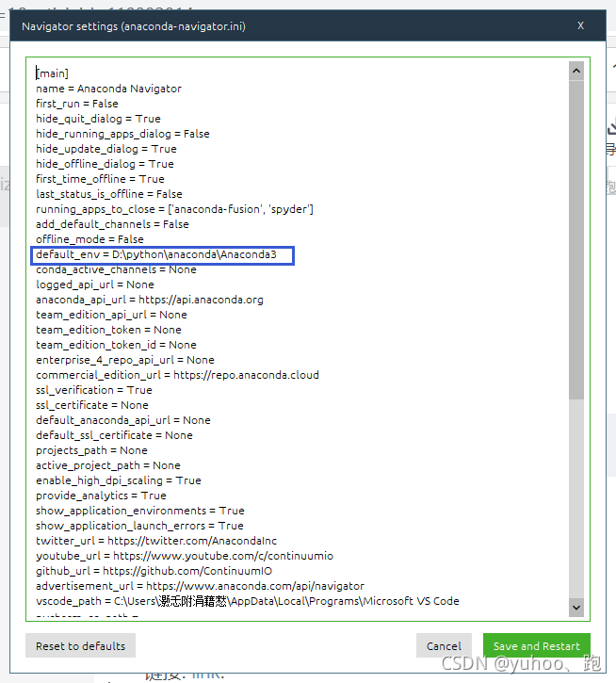The image size is (616, 683).
Task: Click the 'projects_path = None' line
Action: (x=91, y=450)
